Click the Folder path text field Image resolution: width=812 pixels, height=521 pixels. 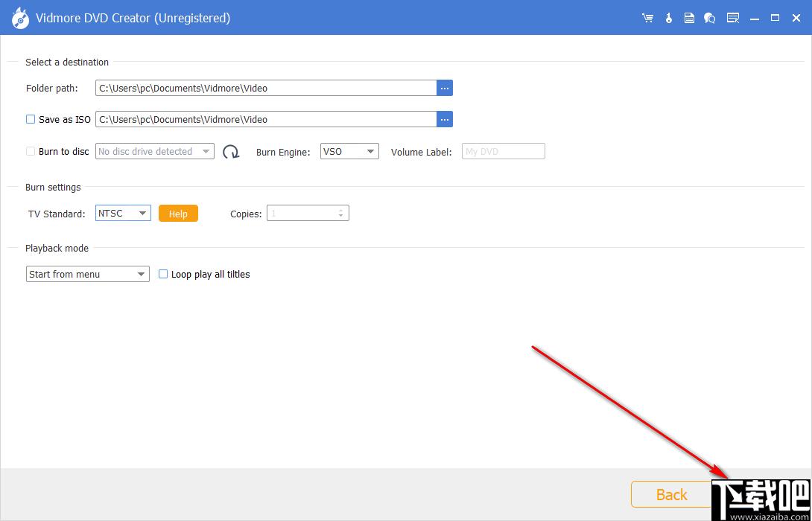pos(266,88)
